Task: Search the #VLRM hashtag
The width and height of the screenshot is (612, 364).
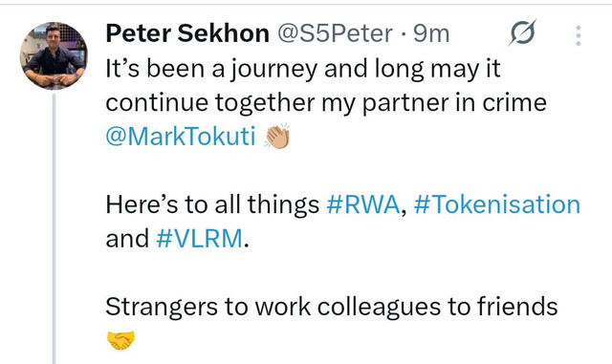Action: (199, 239)
